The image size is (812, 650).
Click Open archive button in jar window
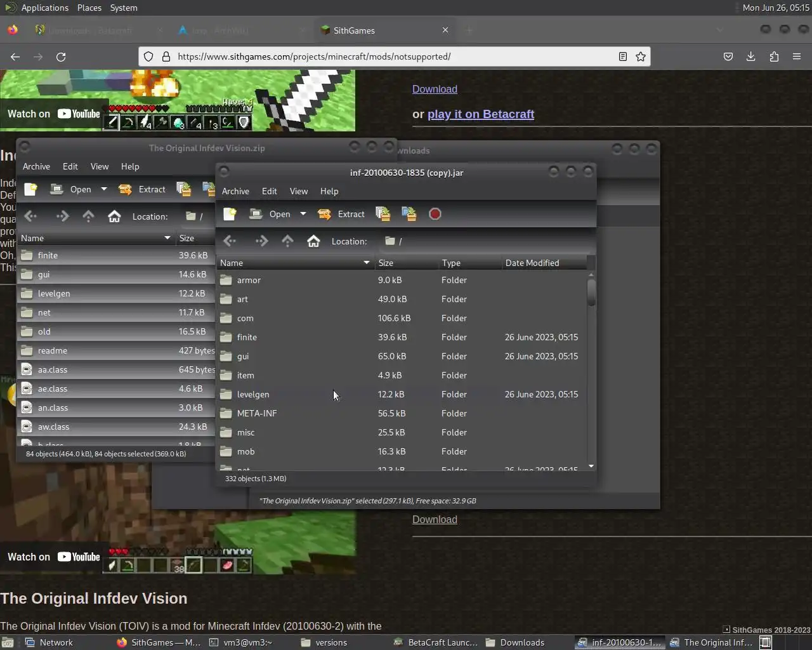coord(270,215)
